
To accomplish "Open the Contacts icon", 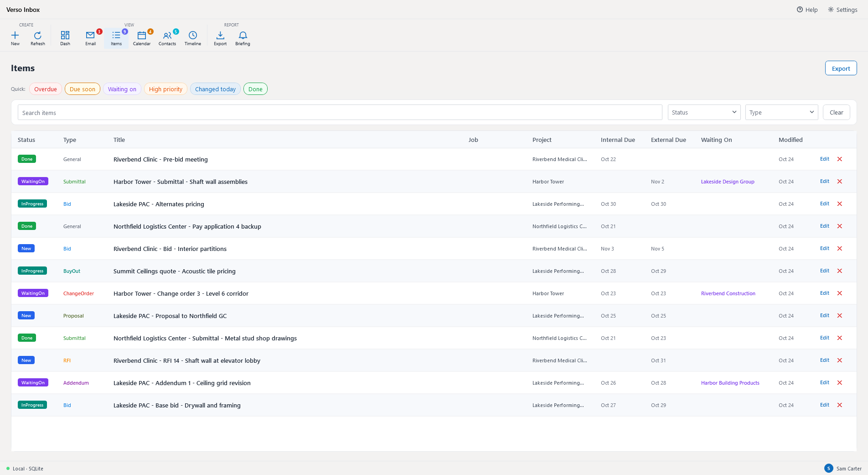I will click(x=167, y=35).
